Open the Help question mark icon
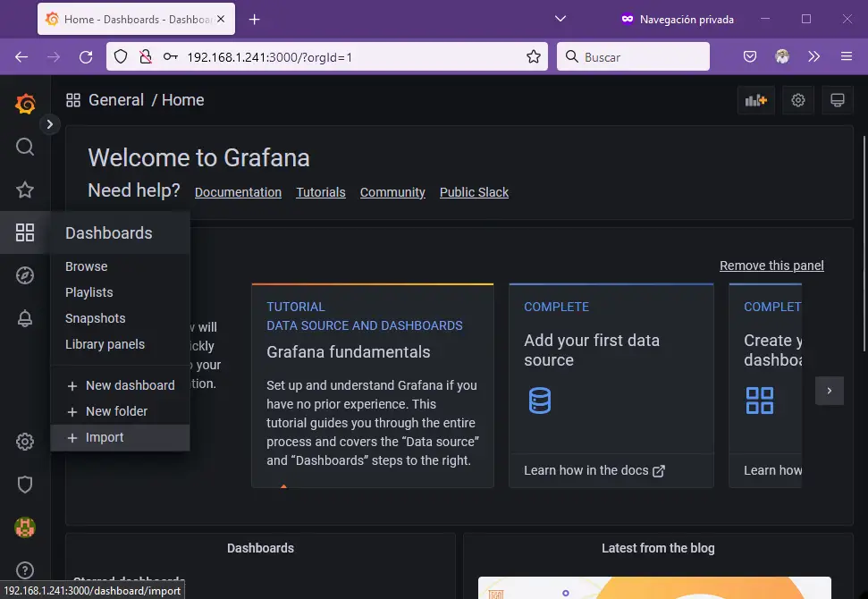The image size is (868, 599). tap(25, 570)
